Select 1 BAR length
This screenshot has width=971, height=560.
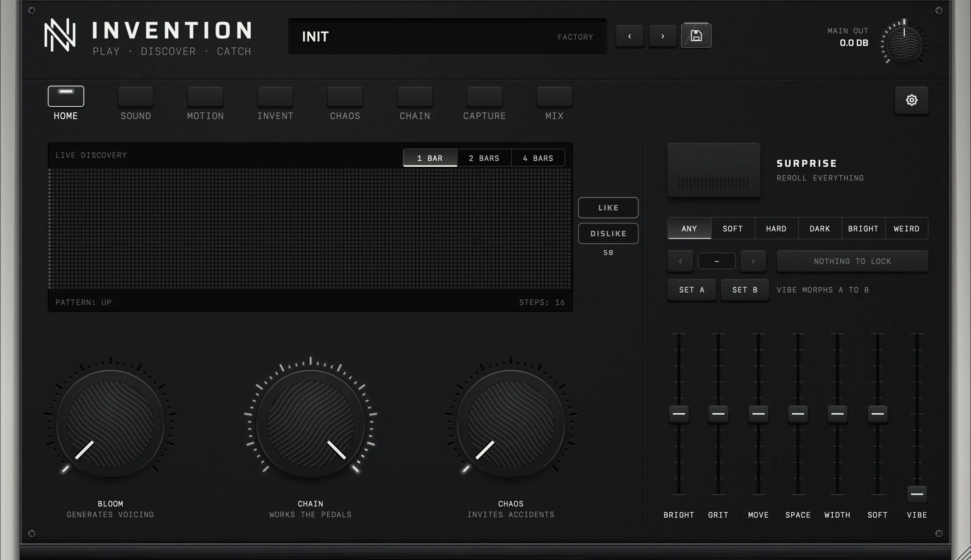point(430,158)
